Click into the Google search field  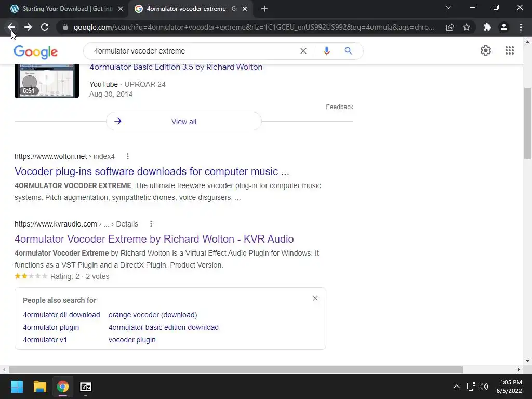click(x=193, y=51)
